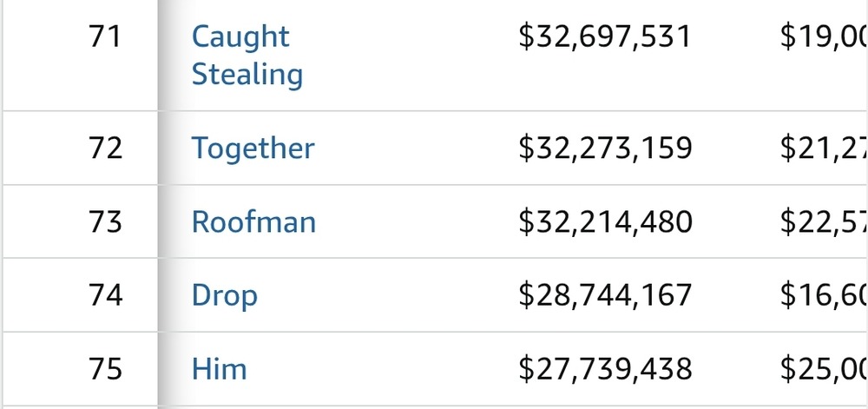868x409 pixels.
Task: Select rank number 73 cell
Action: (x=105, y=222)
